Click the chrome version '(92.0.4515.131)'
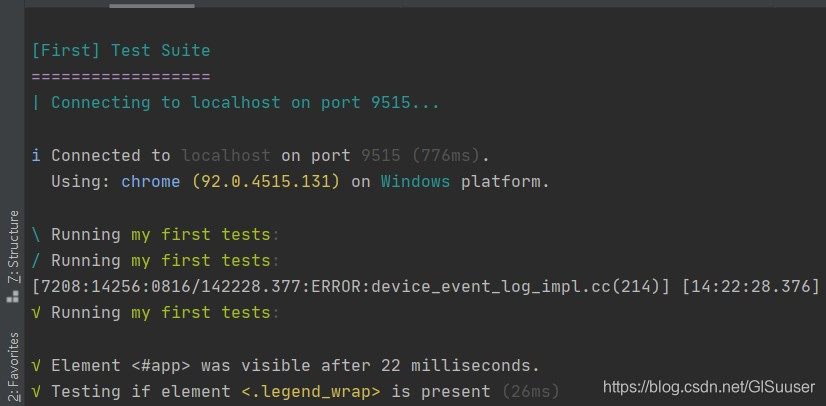 [x=266, y=182]
